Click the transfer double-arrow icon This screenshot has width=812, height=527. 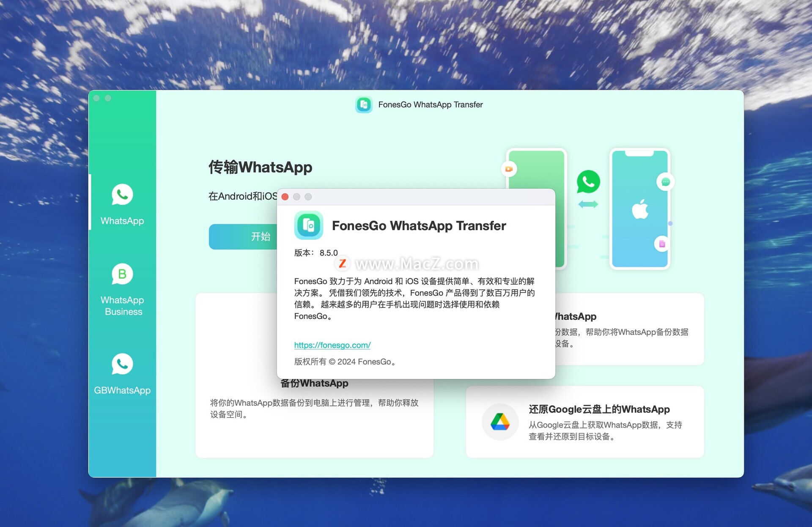(x=588, y=204)
